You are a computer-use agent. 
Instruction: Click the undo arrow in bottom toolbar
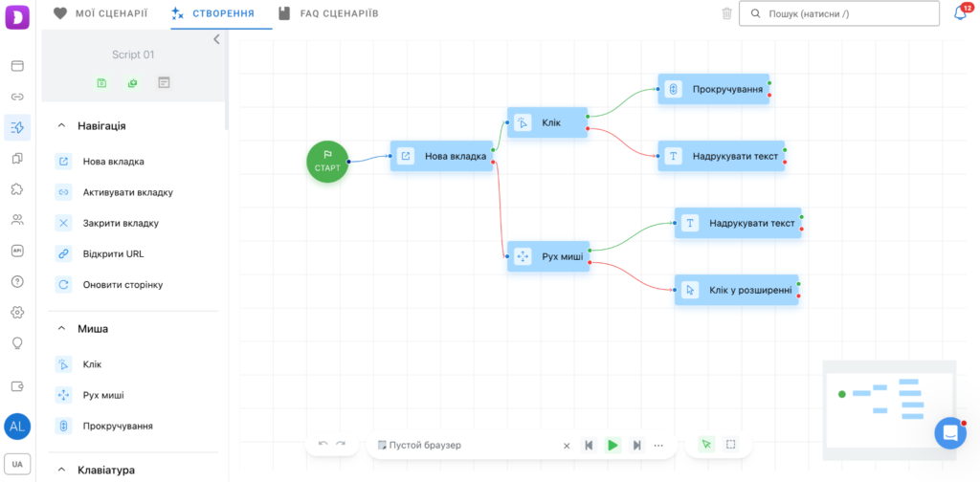[x=323, y=445]
